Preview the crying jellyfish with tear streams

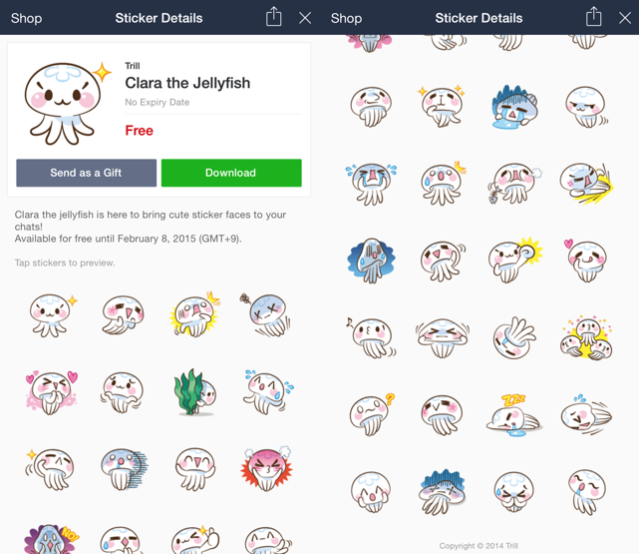pos(371,183)
